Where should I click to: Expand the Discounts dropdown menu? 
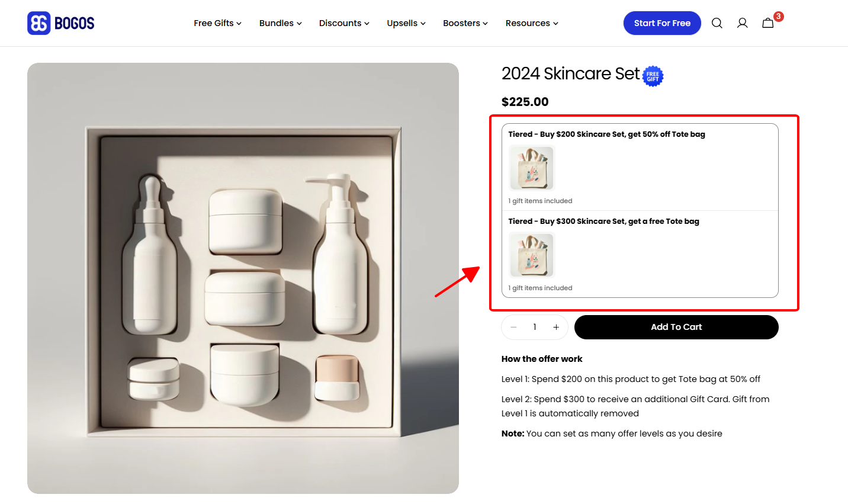click(x=344, y=23)
